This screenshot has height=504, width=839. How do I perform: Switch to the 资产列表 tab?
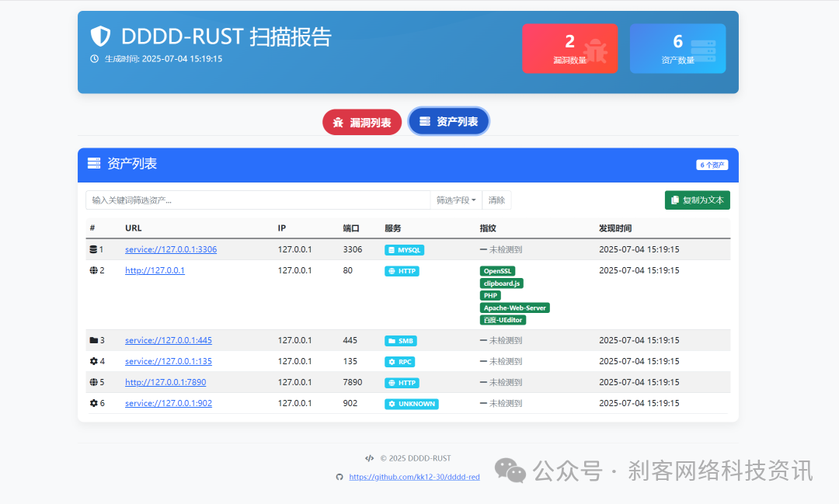pyautogui.click(x=448, y=121)
